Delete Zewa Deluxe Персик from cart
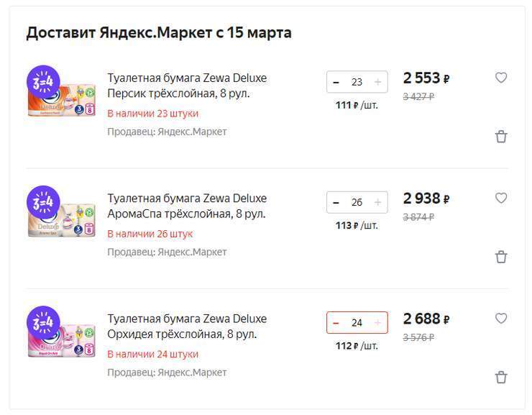Image resolution: width=532 pixels, height=415 pixels. (501, 137)
